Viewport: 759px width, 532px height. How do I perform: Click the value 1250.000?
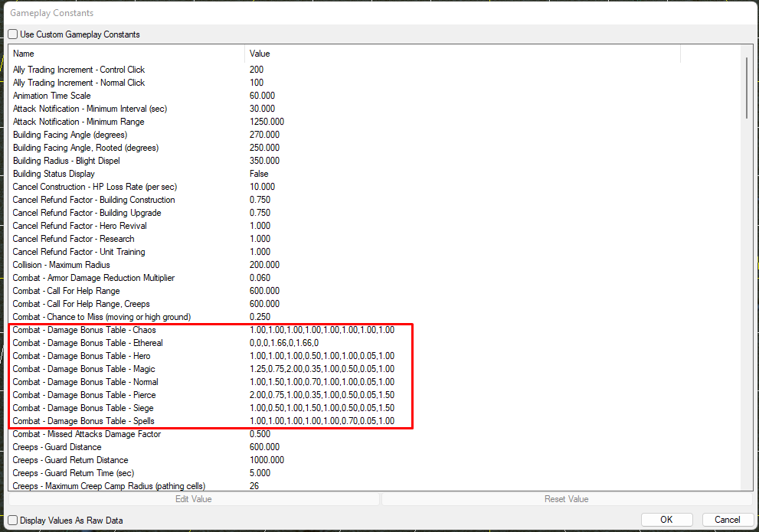coord(267,122)
